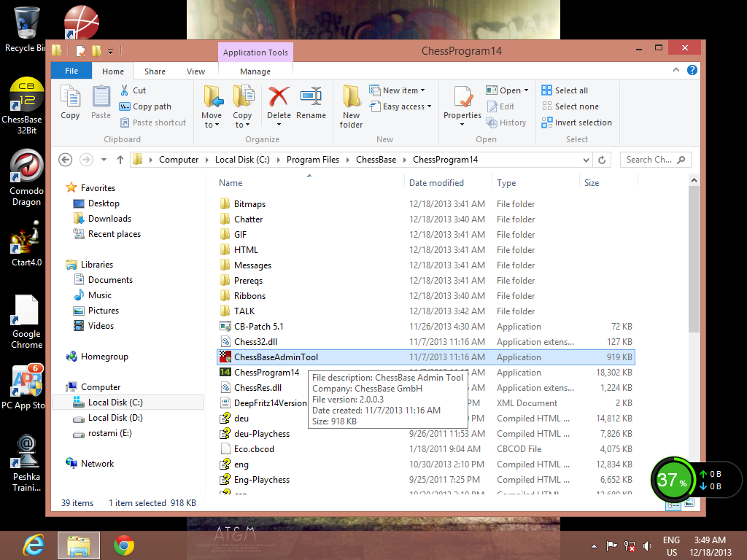
Task: Click the Search ChessProgram14 box
Action: click(656, 160)
